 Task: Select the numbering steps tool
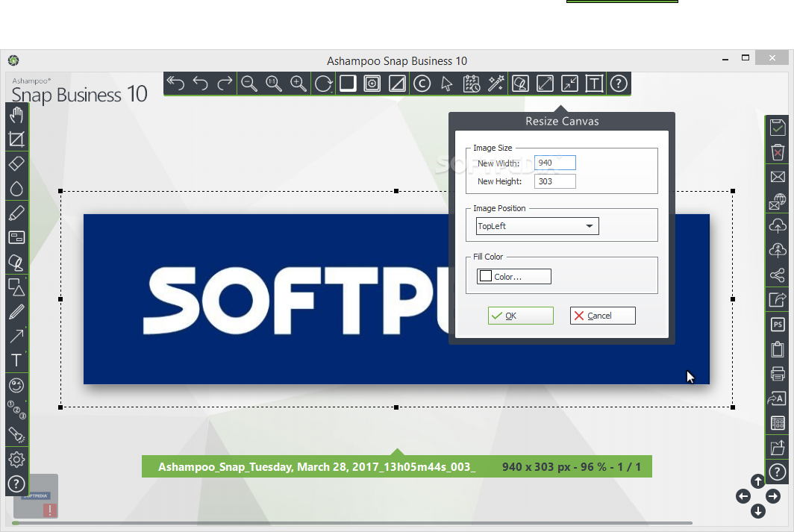[x=16, y=410]
